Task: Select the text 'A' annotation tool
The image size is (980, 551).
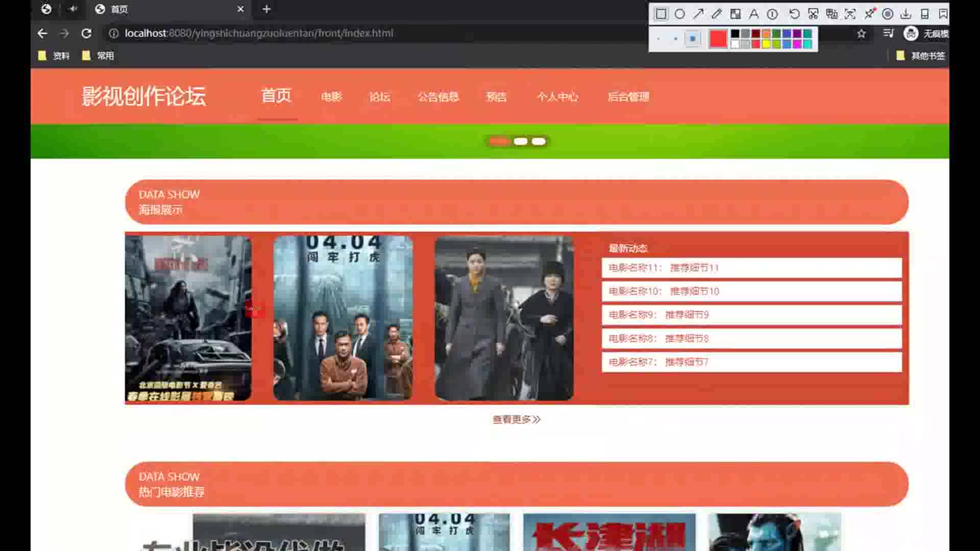Action: tap(754, 14)
